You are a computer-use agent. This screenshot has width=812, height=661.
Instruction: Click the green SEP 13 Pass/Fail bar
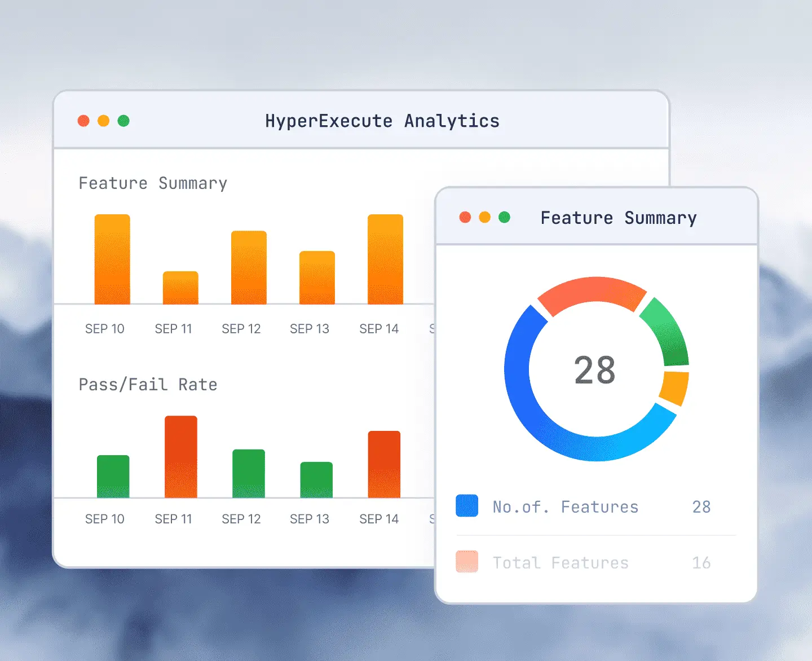[316, 480]
